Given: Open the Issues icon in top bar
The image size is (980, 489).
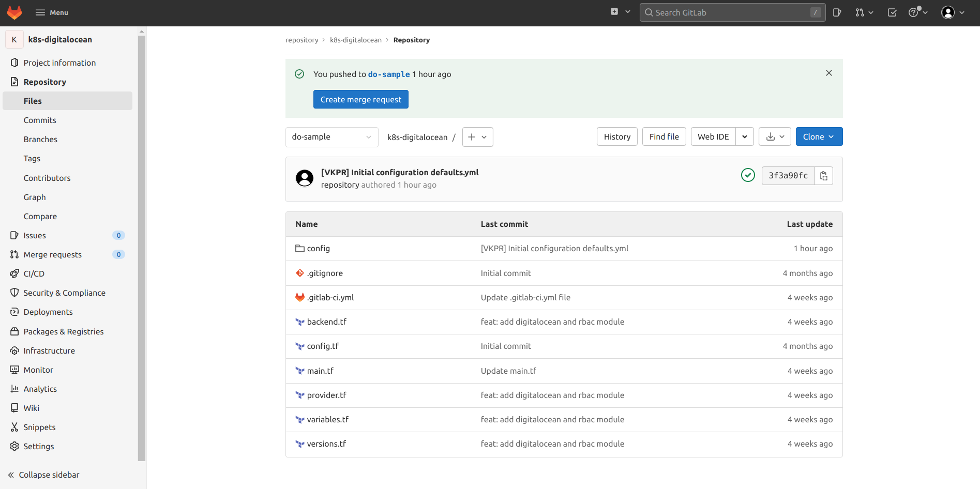Looking at the screenshot, I should coord(837,12).
